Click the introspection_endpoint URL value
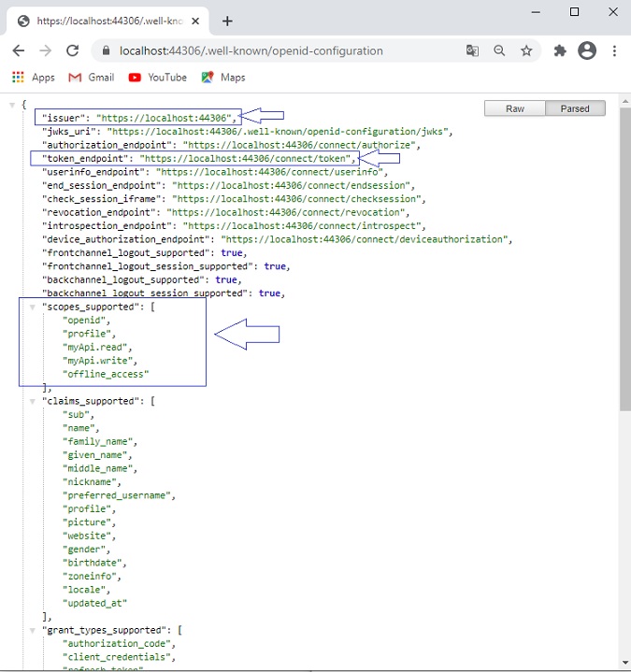Screen dimensions: 631x672 point(301,226)
